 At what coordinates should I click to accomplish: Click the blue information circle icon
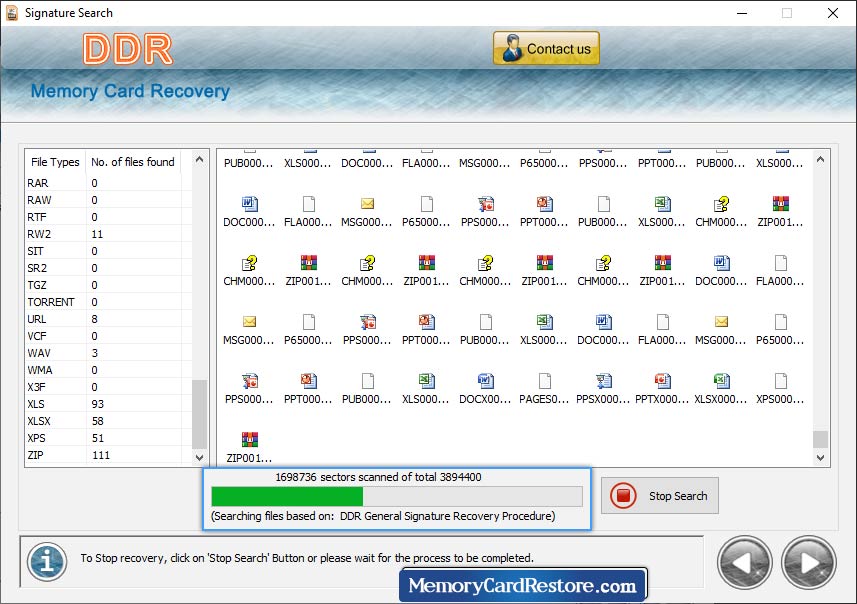click(46, 562)
